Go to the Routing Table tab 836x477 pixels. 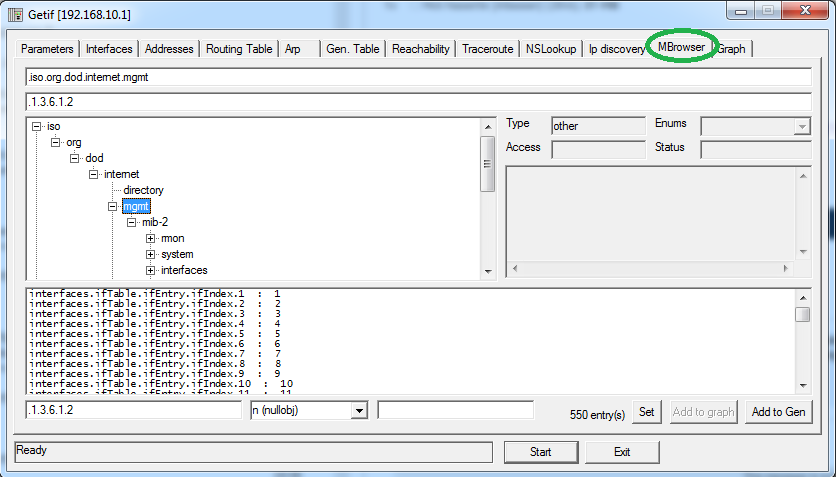[x=239, y=49]
